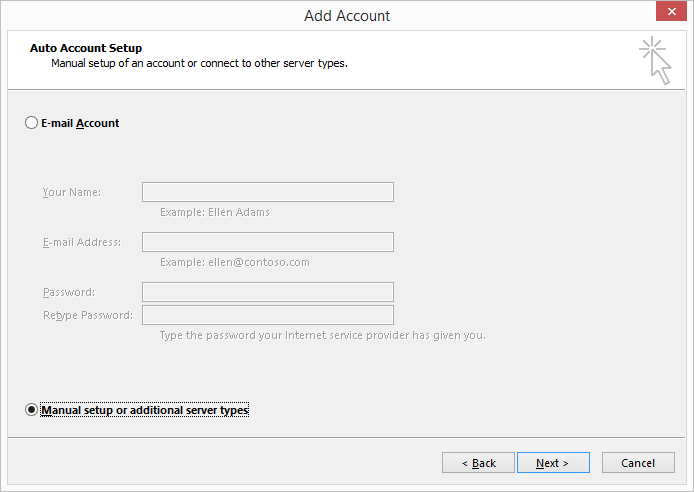Viewport: 694px width, 492px height.
Task: Cancel the Add Account dialog
Action: 638,463
